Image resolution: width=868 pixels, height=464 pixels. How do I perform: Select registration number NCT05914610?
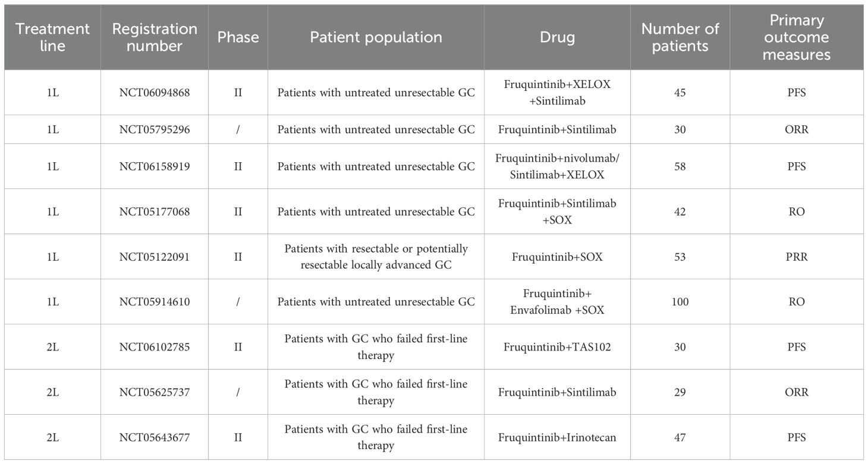tap(155, 302)
